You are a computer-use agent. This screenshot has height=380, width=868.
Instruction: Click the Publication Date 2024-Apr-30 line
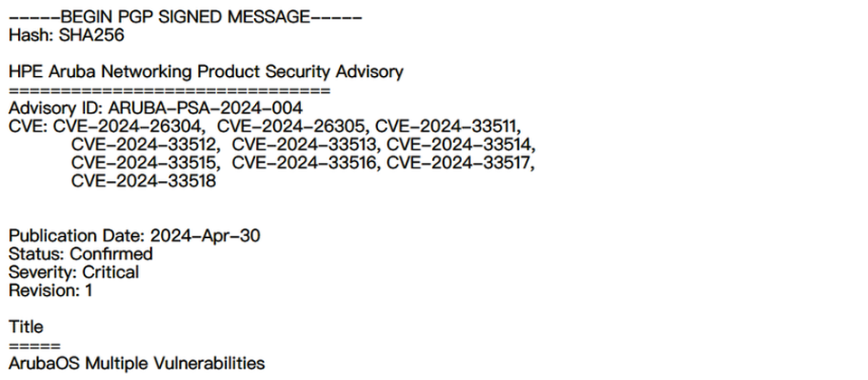tap(135, 236)
